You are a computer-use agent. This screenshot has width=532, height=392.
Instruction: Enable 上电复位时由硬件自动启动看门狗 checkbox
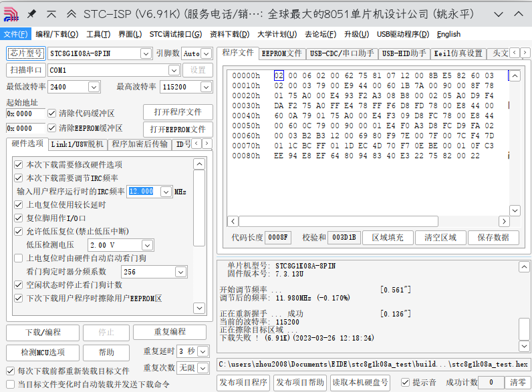[x=18, y=258]
